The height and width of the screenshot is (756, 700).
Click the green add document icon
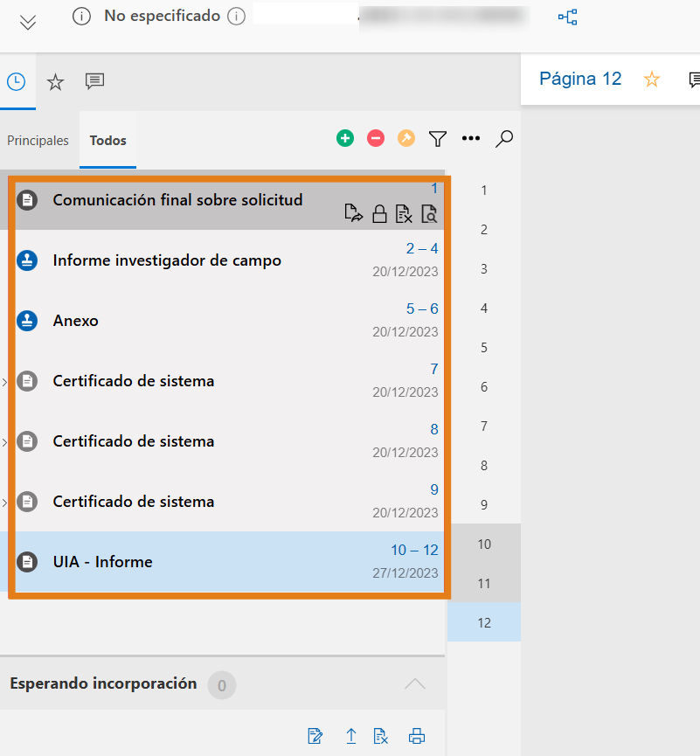(345, 138)
